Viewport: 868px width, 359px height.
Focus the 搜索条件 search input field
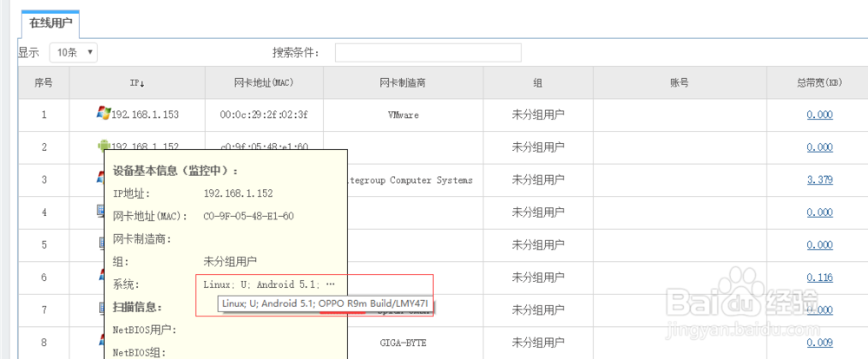[x=428, y=53]
